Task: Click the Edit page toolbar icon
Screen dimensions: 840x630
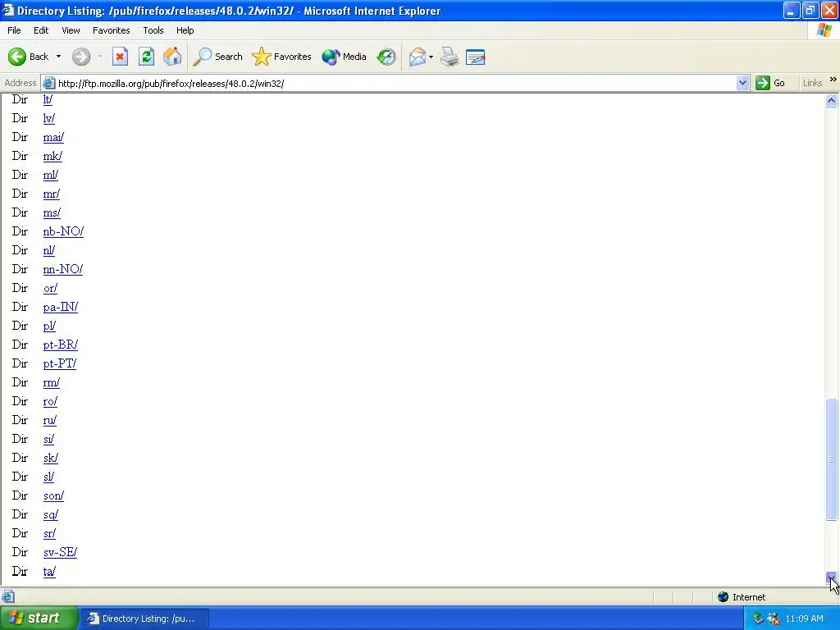Action: click(476, 57)
